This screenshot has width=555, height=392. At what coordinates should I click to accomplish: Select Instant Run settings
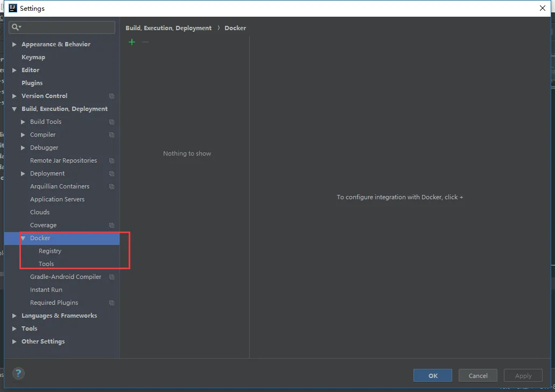46,290
